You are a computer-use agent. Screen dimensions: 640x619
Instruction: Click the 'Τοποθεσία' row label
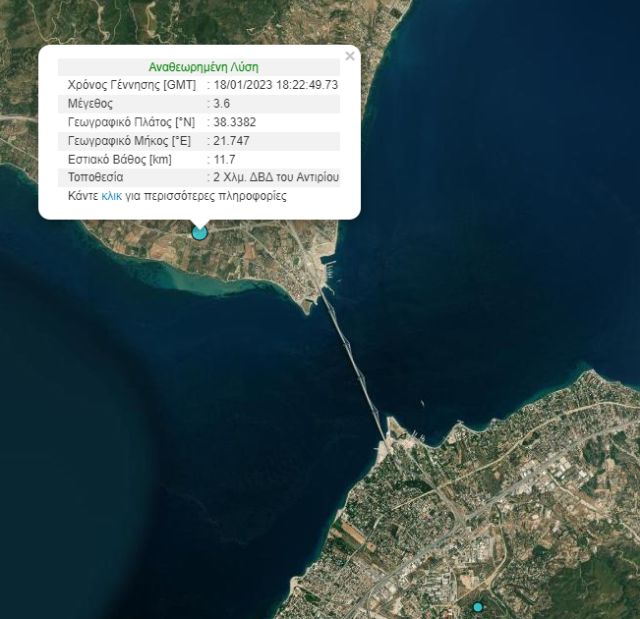click(x=95, y=177)
